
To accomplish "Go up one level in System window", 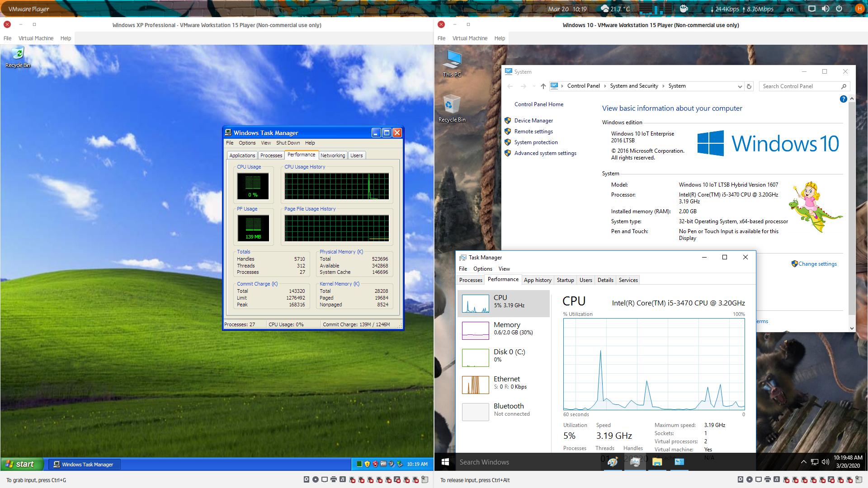I will tap(543, 86).
